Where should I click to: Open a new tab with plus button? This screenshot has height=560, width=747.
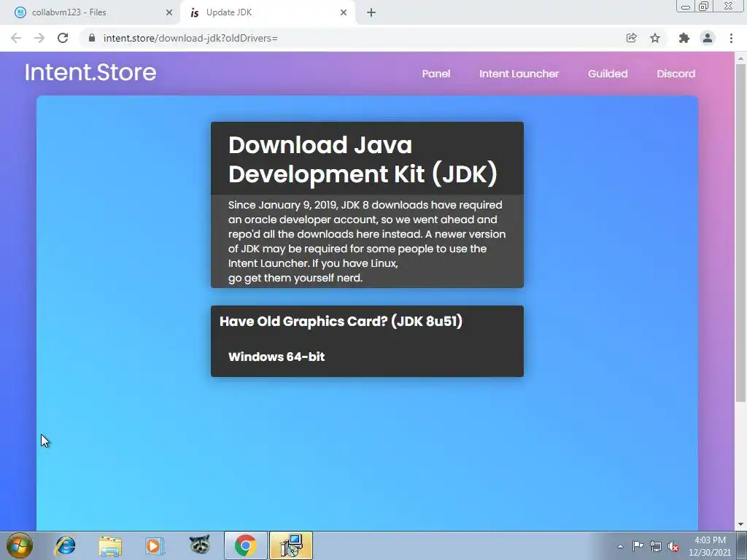pos(371,13)
